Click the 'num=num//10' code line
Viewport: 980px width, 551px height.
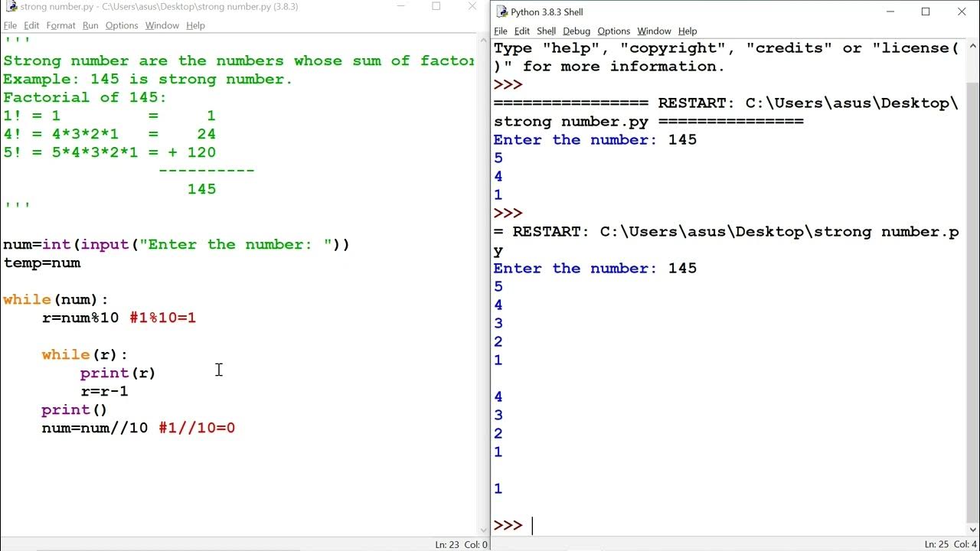[95, 428]
